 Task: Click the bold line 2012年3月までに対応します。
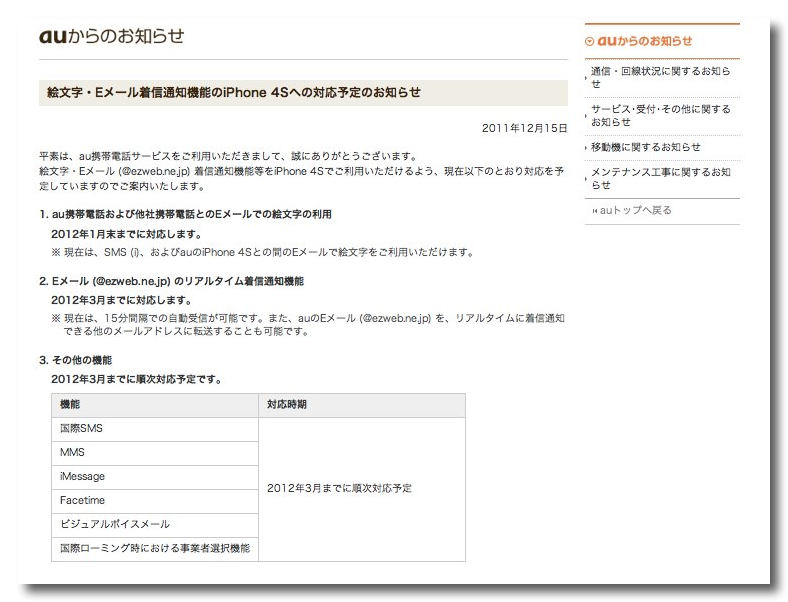point(122,300)
